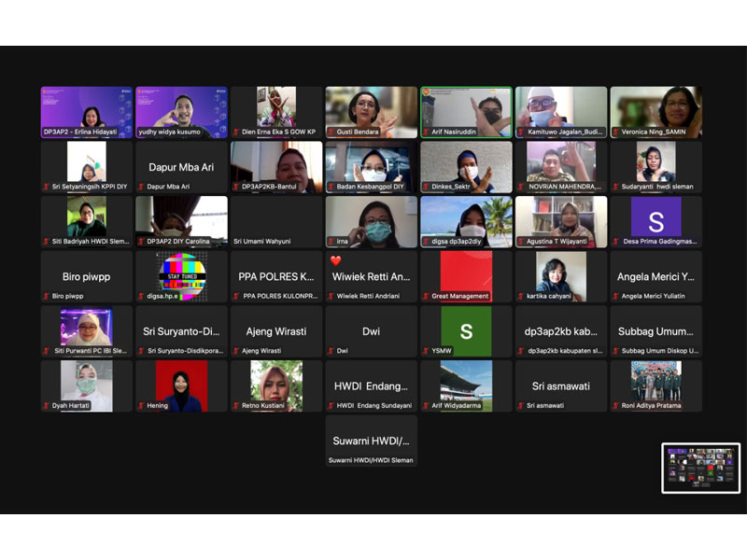
Task: Click the purple S avatar of Desa Prima
Action: (x=655, y=217)
